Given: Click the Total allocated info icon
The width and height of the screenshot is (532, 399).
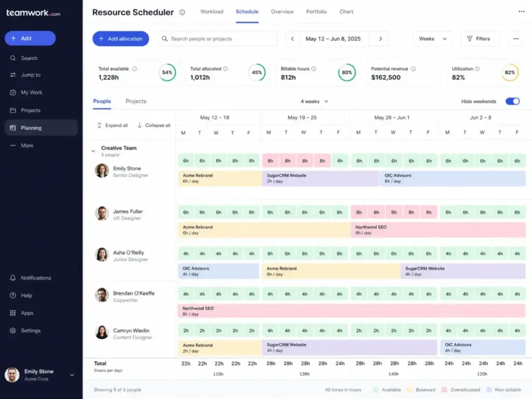Looking at the screenshot, I should tap(225, 69).
